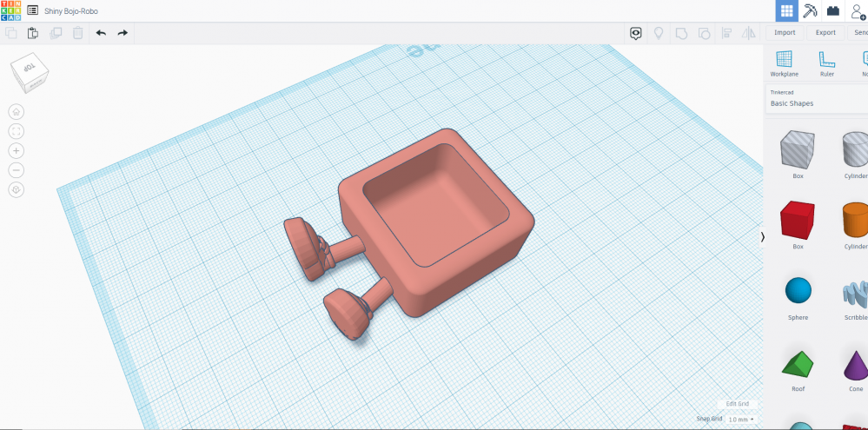Click the Home view button
The image size is (868, 430).
coord(16,112)
